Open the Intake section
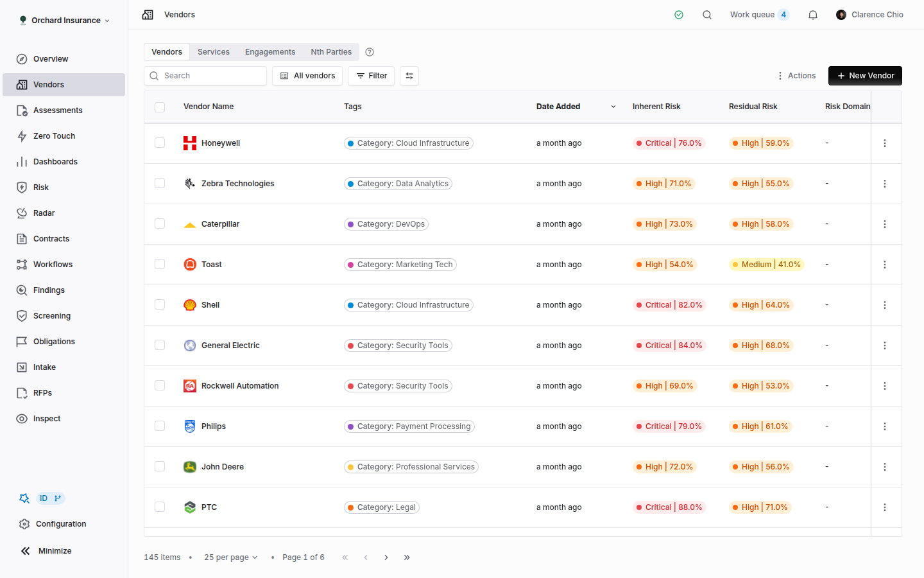The image size is (924, 578). pyautogui.click(x=64, y=367)
